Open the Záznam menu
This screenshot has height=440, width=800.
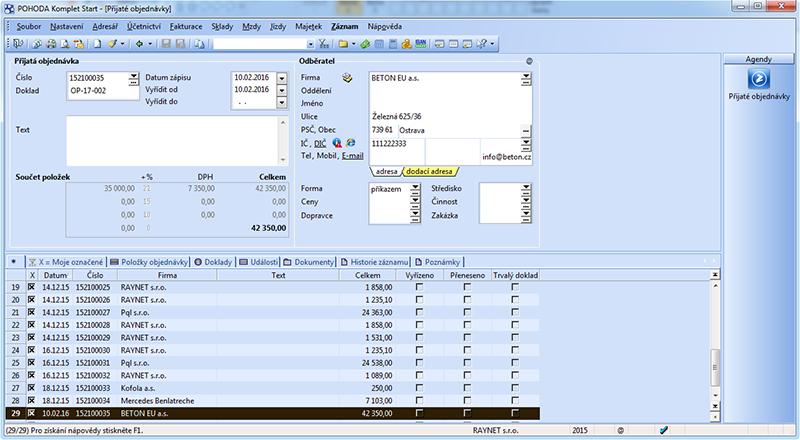[344, 27]
